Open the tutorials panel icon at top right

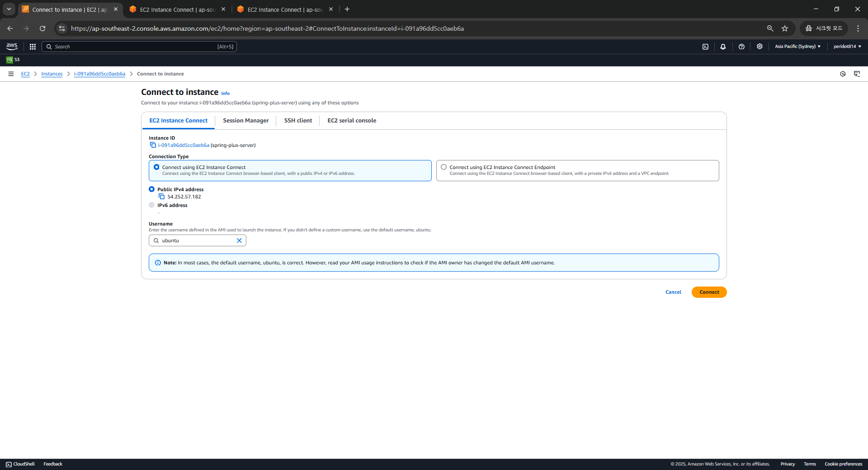pos(857,74)
